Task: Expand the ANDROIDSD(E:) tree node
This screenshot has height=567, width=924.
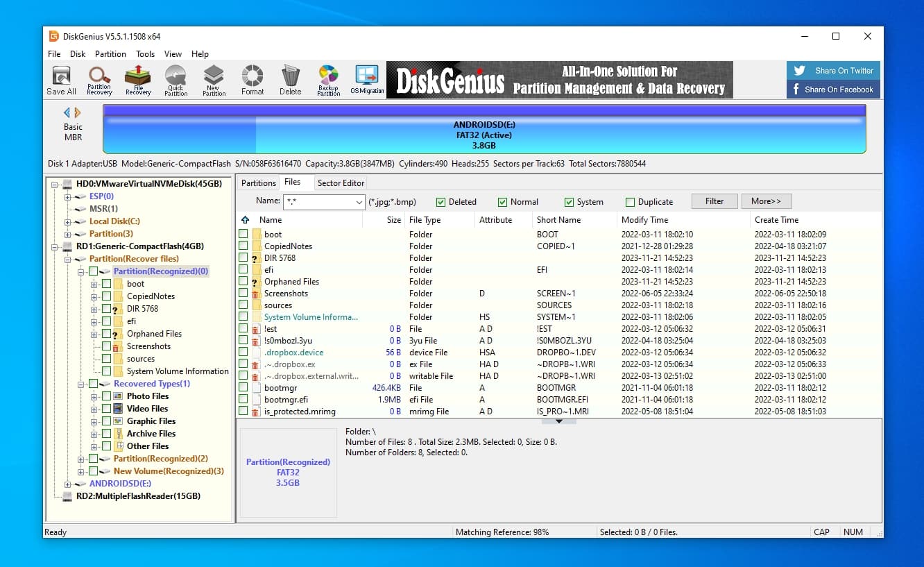Action: pyautogui.click(x=67, y=484)
